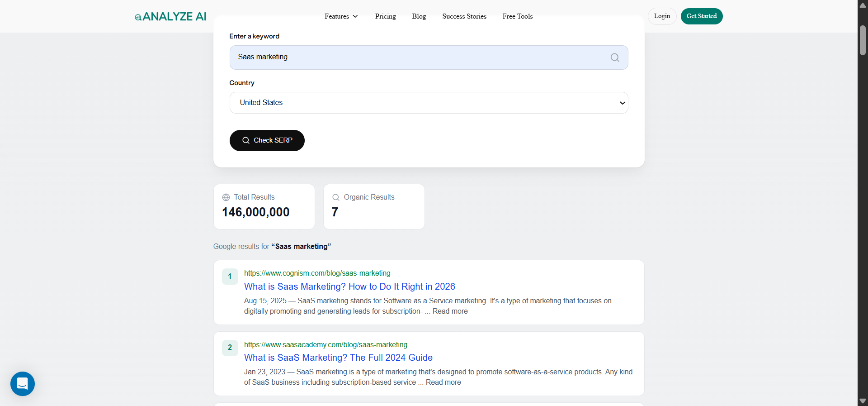The height and width of the screenshot is (406, 868).
Task: Click Read more in the Cognism result
Action: pos(450,311)
